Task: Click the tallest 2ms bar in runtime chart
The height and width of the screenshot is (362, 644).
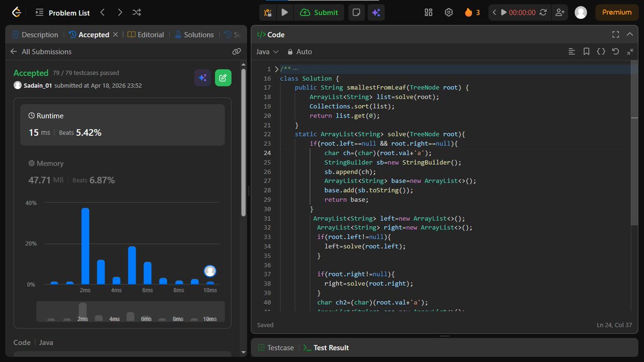Action: click(x=85, y=246)
